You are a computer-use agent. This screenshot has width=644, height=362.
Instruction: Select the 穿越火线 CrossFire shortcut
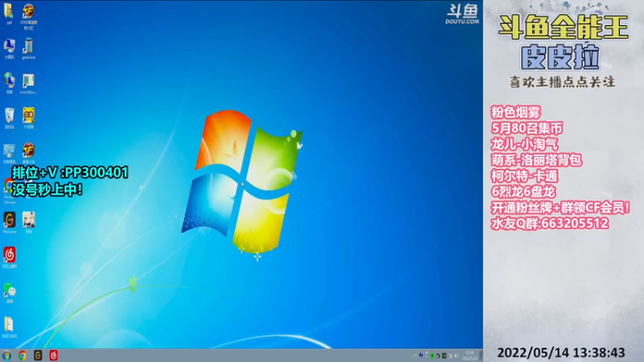28,153
